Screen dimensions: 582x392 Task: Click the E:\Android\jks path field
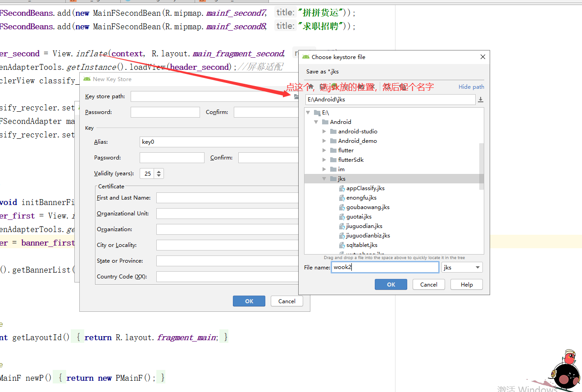[390, 100]
